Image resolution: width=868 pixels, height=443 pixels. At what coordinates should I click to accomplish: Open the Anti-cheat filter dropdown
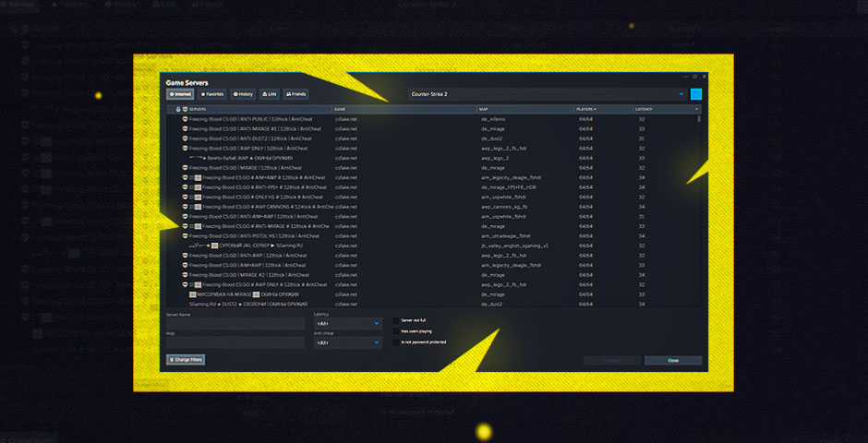pos(347,343)
